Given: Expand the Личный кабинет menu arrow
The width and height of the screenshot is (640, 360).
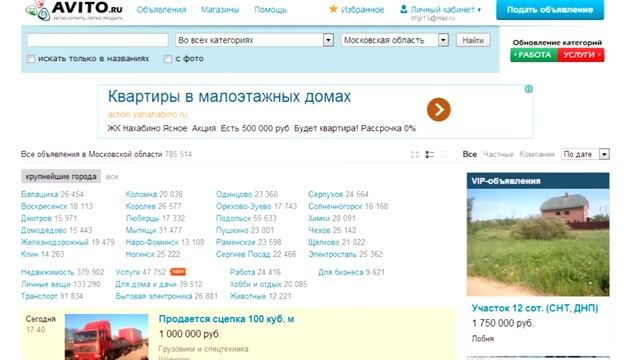Looking at the screenshot, I should 479,10.
